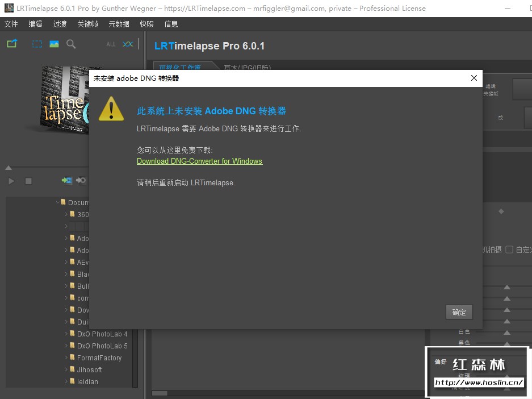This screenshot has height=399, width=532.
Task: Click the horizontal scrollbar thumb at bottom
Action: pos(160,393)
